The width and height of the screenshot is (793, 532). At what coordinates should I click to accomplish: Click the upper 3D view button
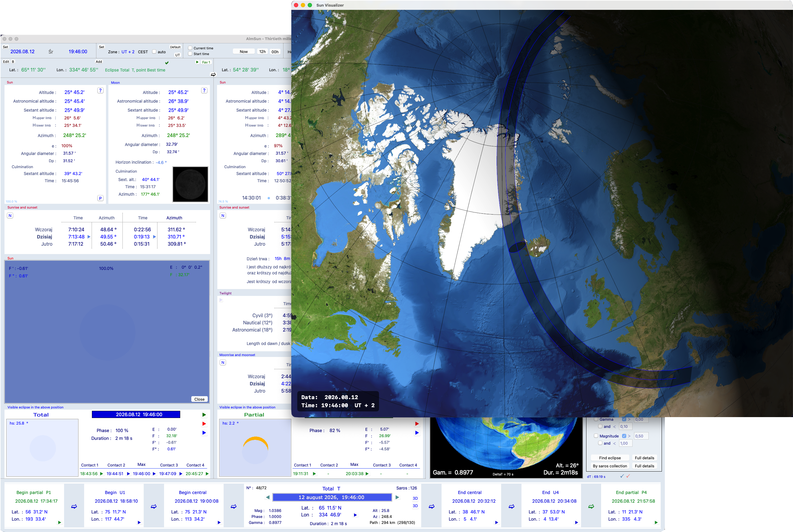tap(415, 498)
